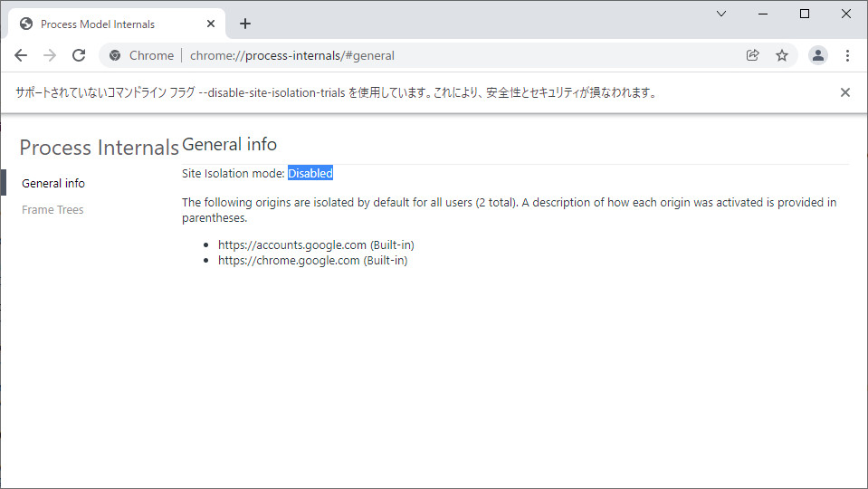Click the Chrome site info icon
This screenshot has height=489, width=868.
pyautogui.click(x=115, y=55)
